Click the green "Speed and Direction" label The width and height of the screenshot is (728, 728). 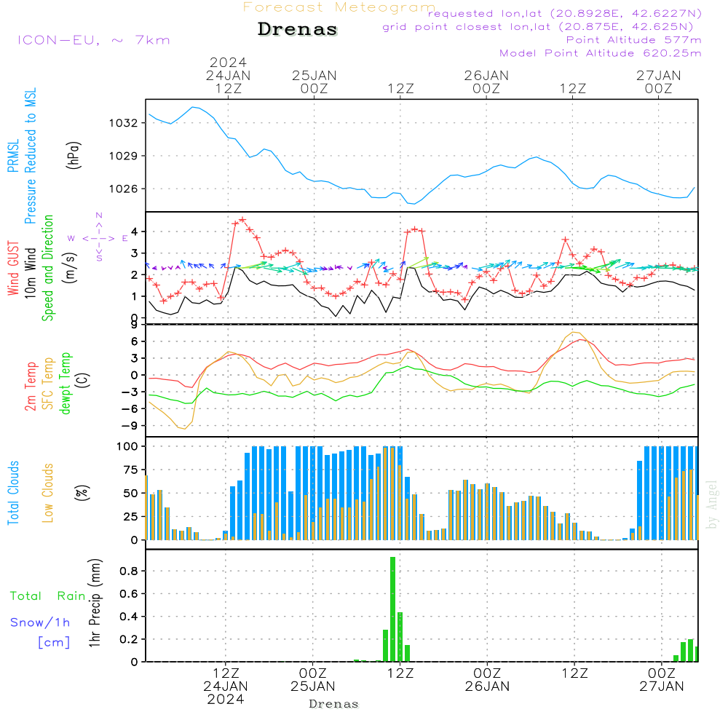(x=47, y=268)
